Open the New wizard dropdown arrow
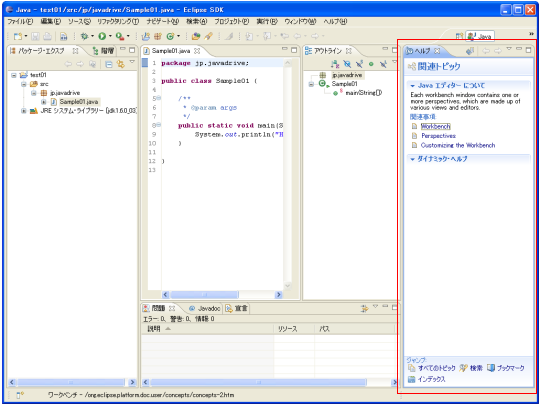 coord(26,36)
